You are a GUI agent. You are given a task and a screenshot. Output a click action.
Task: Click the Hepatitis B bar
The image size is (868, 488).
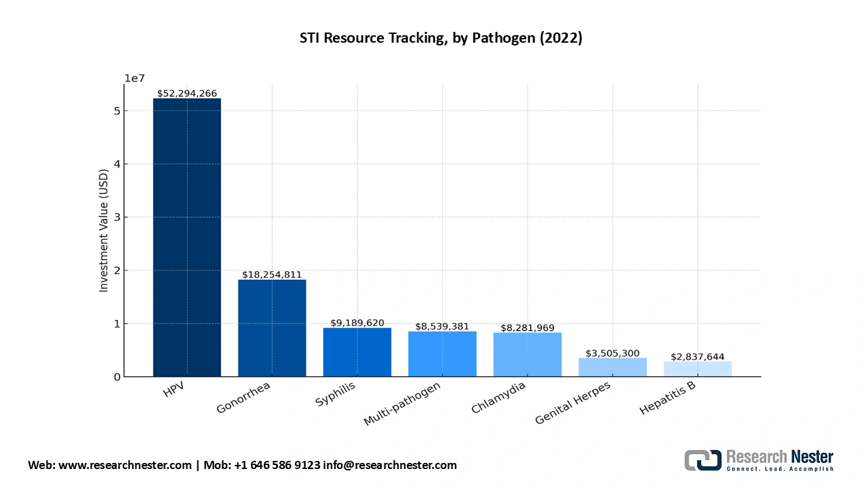coord(697,369)
